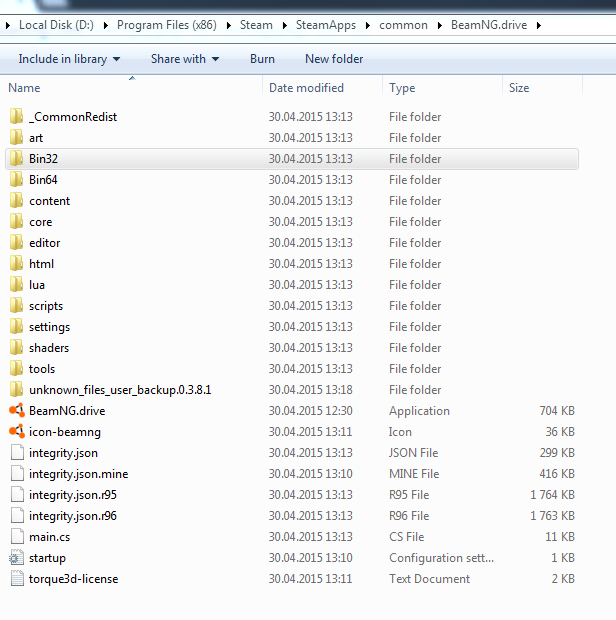Click the integrity.json.mine file icon
Image resolution: width=616 pixels, height=620 pixels.
click(17, 473)
